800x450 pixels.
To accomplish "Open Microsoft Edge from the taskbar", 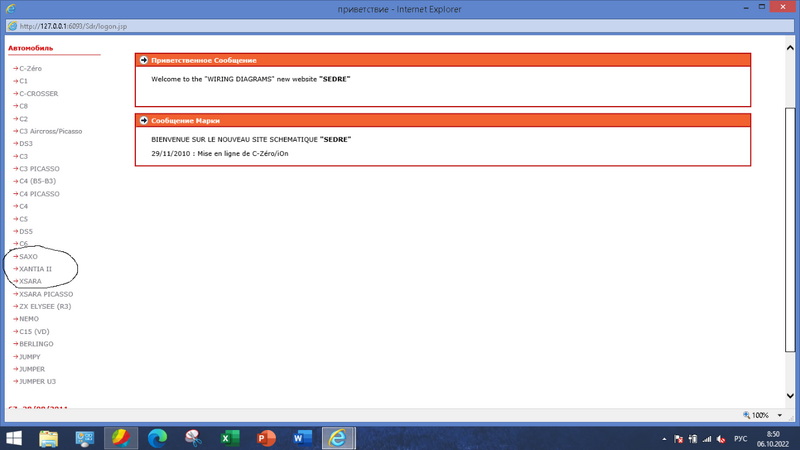I will point(157,438).
